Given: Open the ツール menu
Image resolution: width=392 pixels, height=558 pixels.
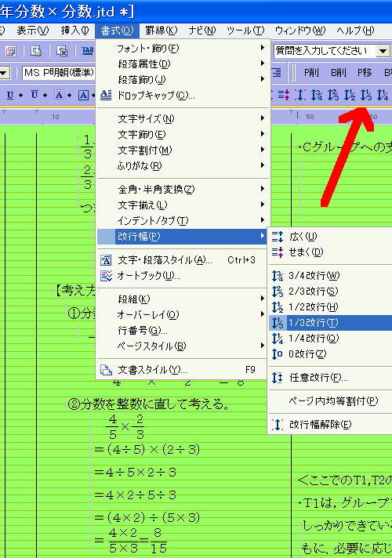Looking at the screenshot, I should click(245, 31).
